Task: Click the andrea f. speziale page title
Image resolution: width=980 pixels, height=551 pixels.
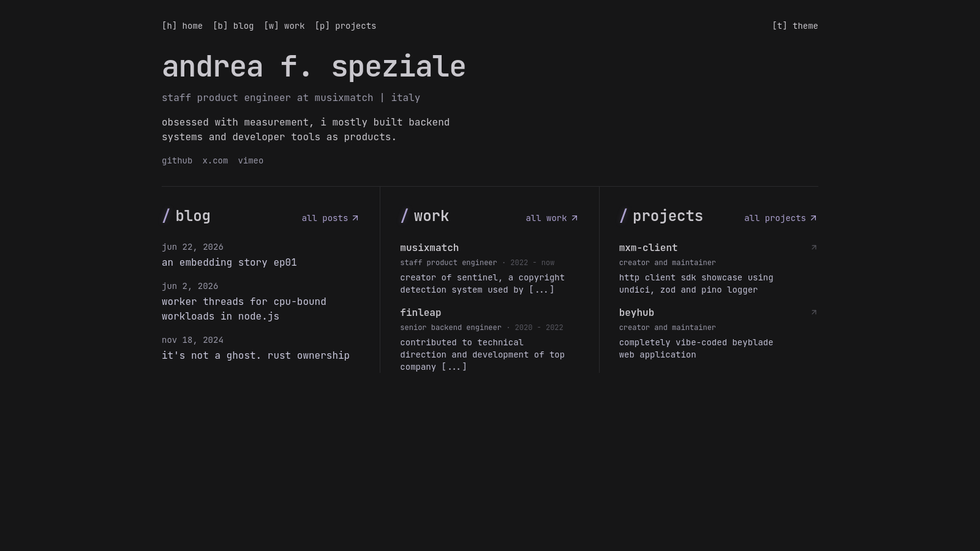Action: coord(314,67)
